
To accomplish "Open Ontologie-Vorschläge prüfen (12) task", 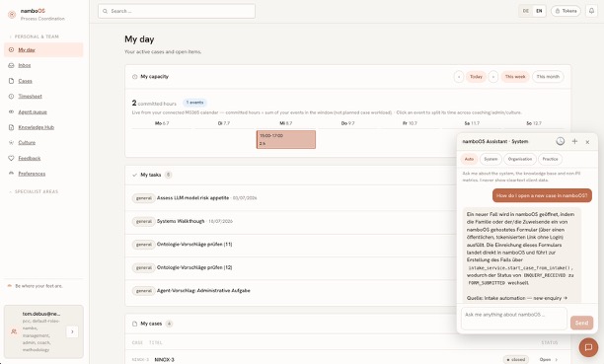I will 194,267.
